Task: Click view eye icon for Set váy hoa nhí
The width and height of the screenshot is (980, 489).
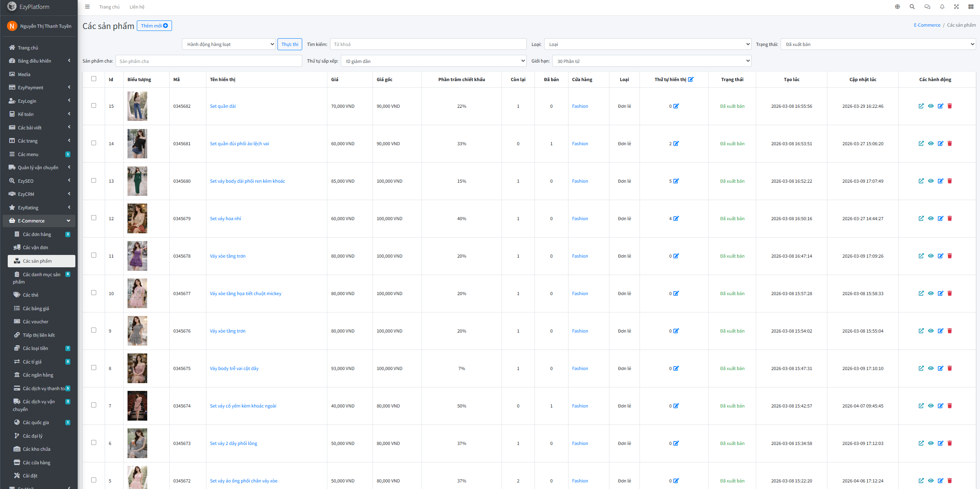Action: pos(931,218)
